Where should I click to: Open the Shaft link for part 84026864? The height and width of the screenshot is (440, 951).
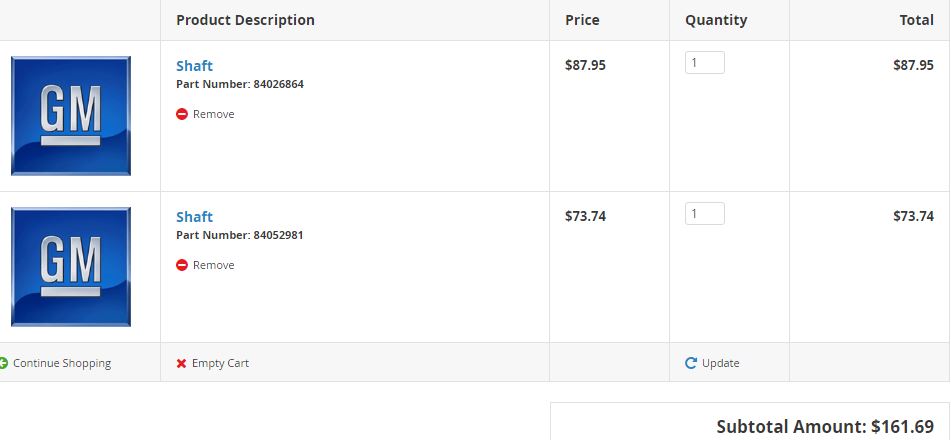tap(194, 66)
